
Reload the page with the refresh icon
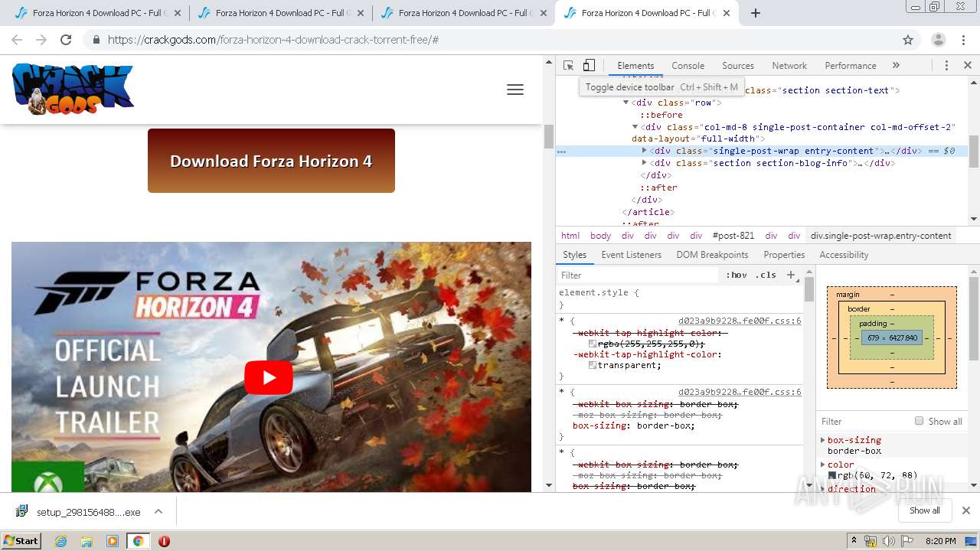(66, 40)
